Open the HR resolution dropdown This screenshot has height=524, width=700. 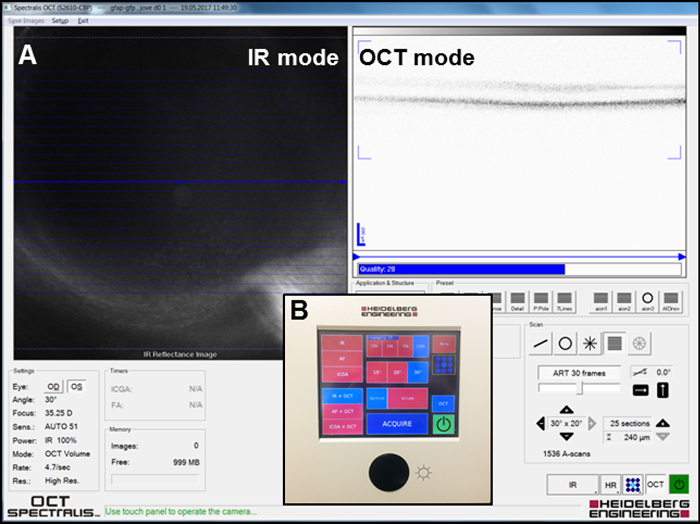[611, 485]
